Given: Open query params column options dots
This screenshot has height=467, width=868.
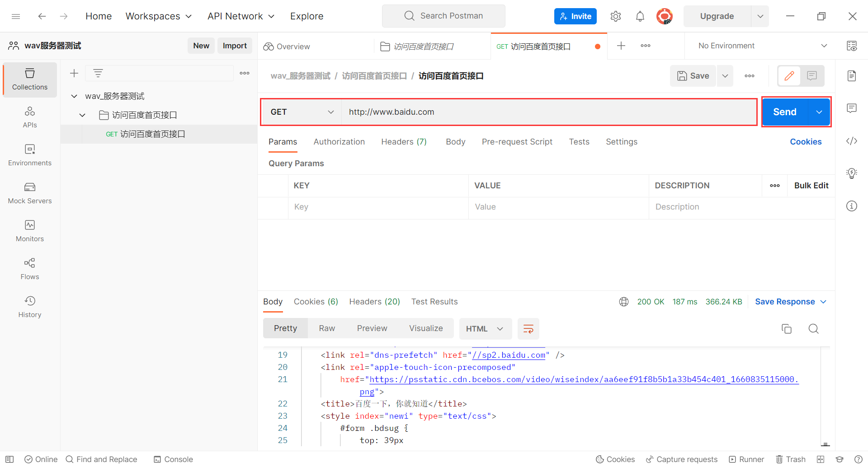Looking at the screenshot, I should coord(775,186).
